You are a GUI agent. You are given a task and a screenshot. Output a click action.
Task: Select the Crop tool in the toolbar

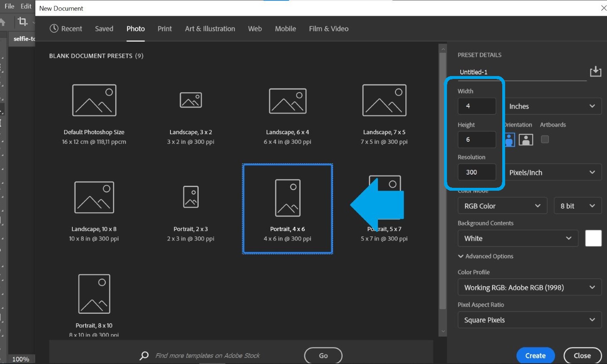pyautogui.click(x=23, y=22)
